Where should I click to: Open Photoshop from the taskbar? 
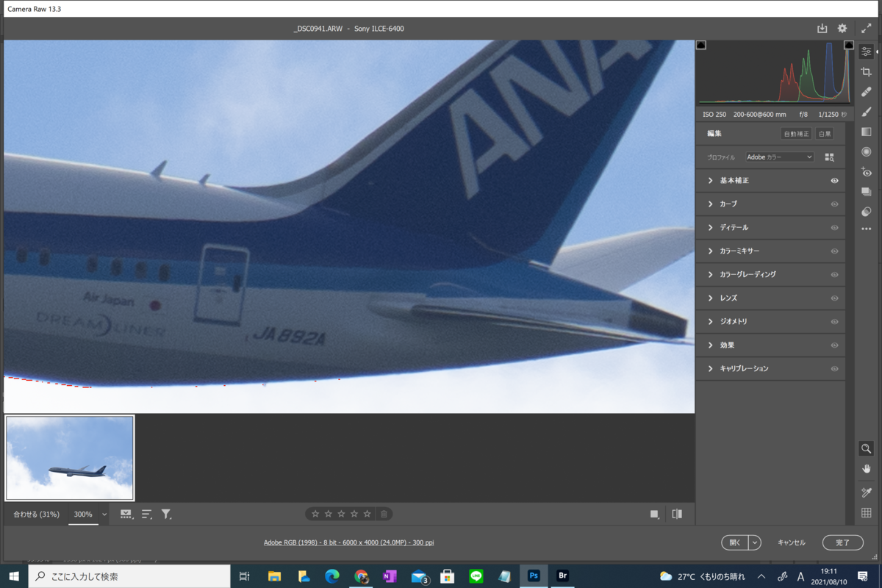coord(534,576)
